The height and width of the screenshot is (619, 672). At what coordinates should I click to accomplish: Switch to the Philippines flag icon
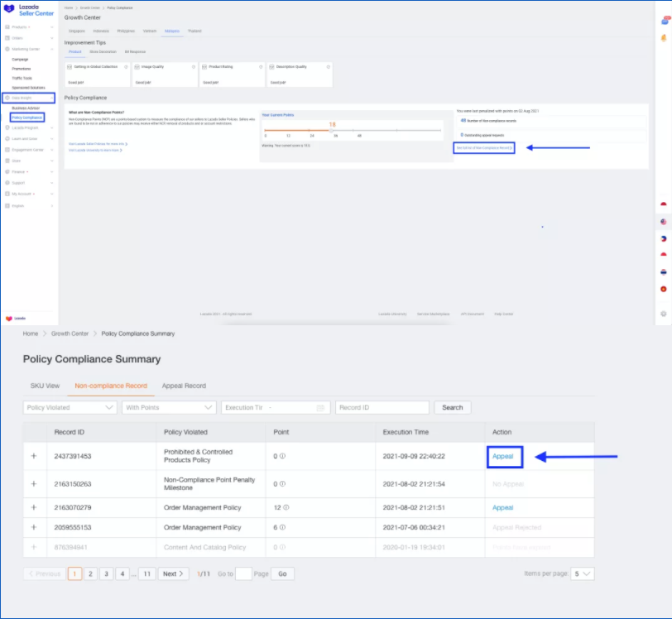pyautogui.click(x=664, y=239)
